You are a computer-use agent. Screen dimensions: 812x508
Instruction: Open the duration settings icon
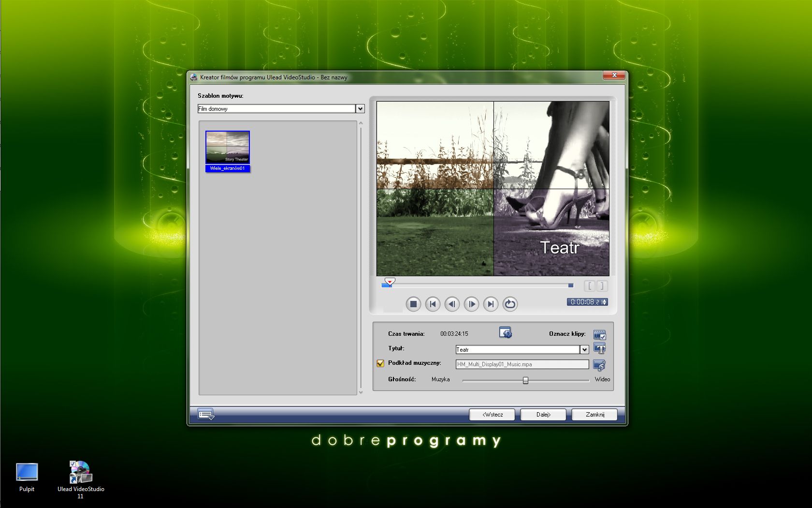pos(505,333)
